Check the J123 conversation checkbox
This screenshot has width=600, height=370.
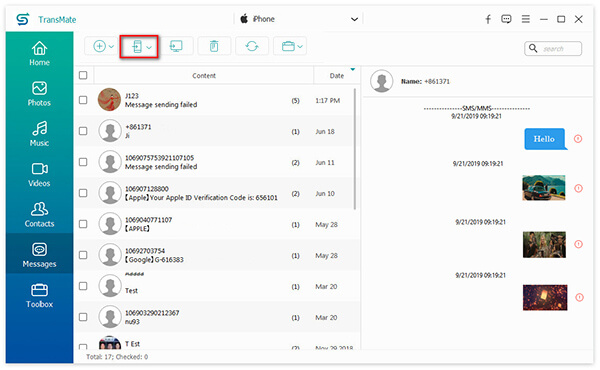point(83,100)
